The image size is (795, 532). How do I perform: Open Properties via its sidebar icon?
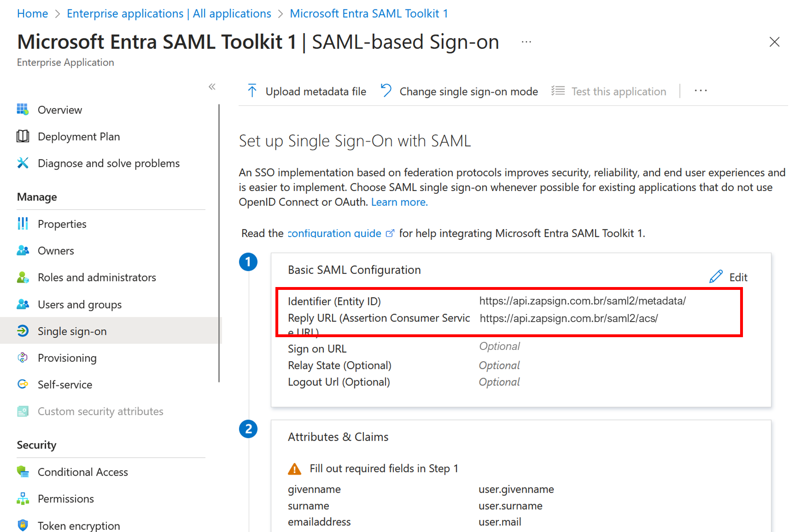(x=22, y=224)
